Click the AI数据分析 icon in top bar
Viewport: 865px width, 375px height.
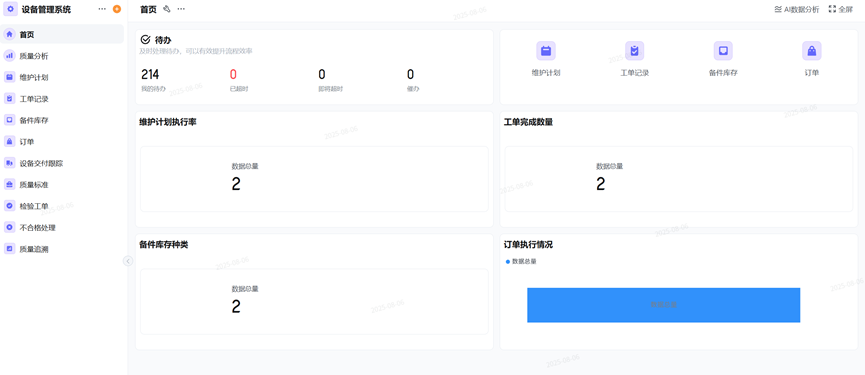point(778,9)
